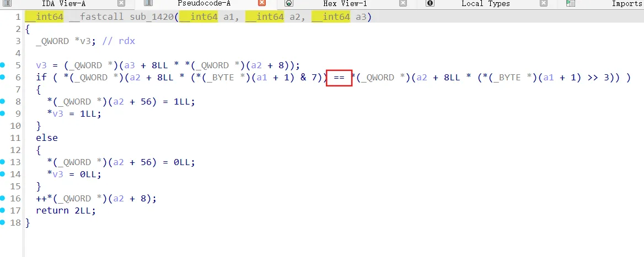Close the Hex View-1 tab

(x=403, y=3)
